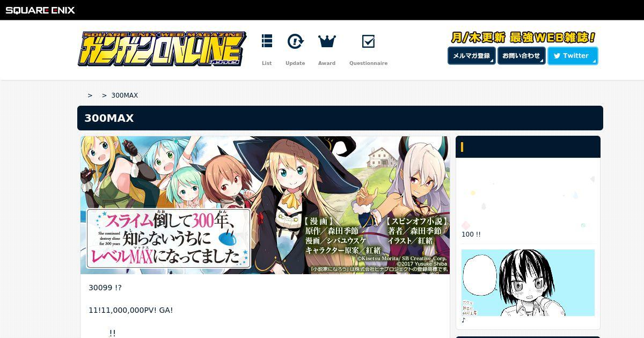
Task: Click the 300MAX page title heading
Action: click(109, 118)
